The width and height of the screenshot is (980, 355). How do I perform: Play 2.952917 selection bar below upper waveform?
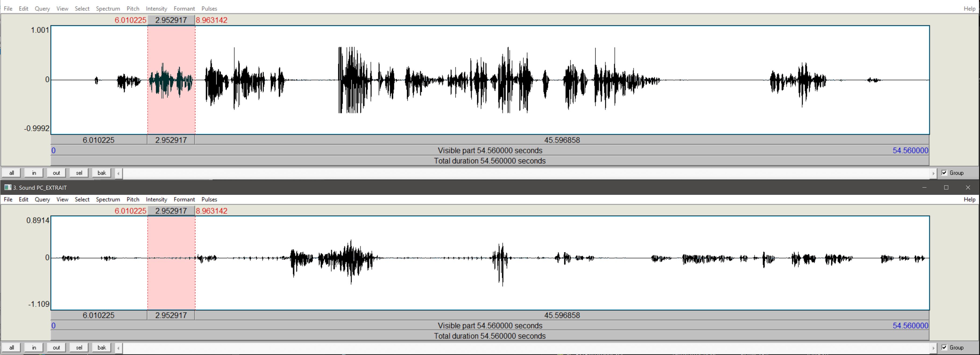pyautogui.click(x=171, y=140)
